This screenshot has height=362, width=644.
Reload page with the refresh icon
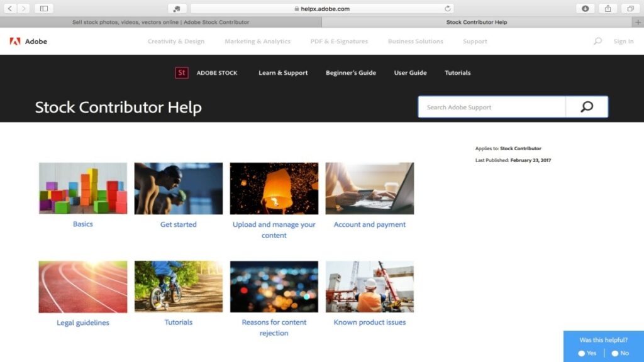(x=448, y=9)
